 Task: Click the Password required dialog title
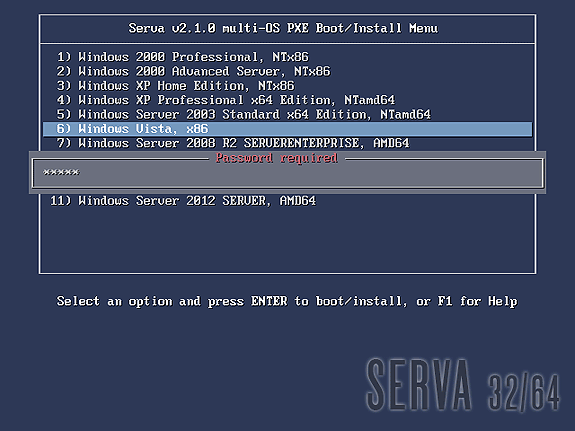276,158
